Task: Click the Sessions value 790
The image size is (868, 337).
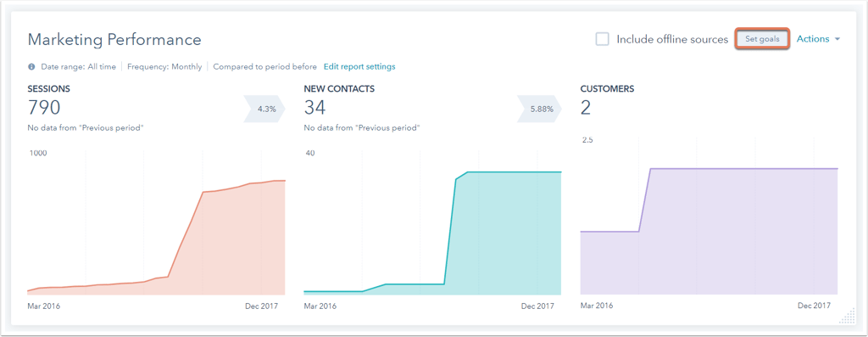Action: 44,108
